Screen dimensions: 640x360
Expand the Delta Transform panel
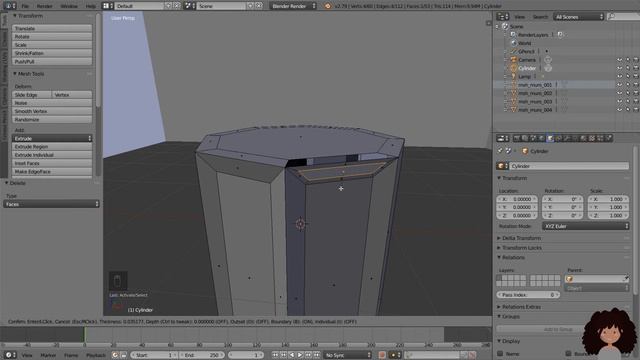point(521,238)
